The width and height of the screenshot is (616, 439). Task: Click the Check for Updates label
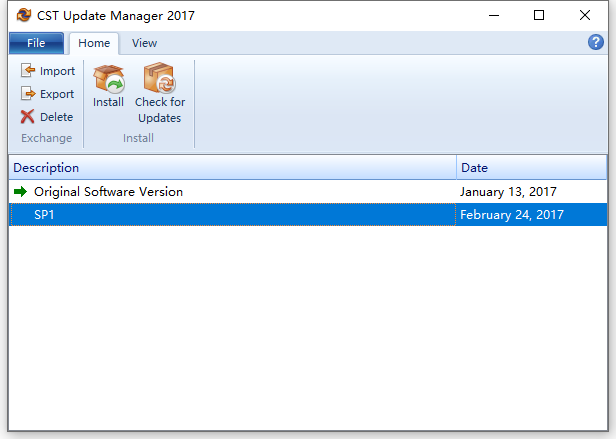click(160, 110)
